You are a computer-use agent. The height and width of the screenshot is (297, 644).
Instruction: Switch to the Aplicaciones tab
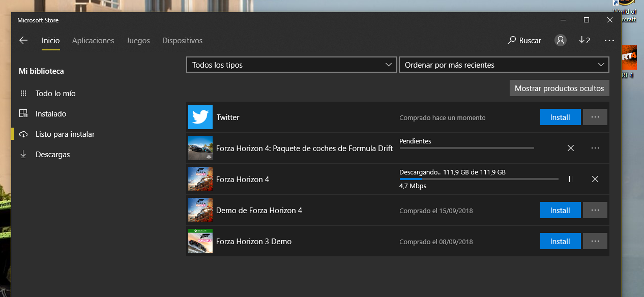(93, 41)
